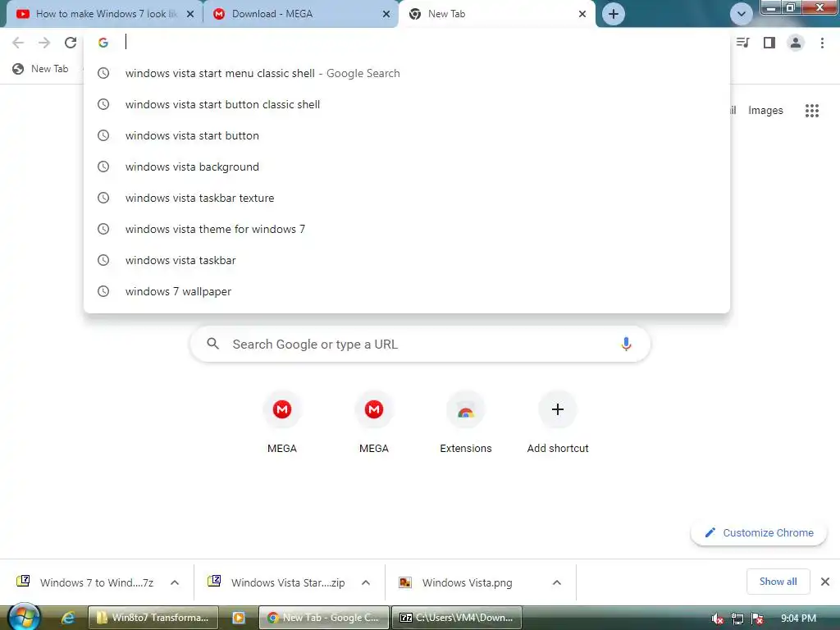Open the New Tab bookmark in bookmarks bar
Image resolution: width=840 pixels, height=630 pixels.
tap(41, 69)
